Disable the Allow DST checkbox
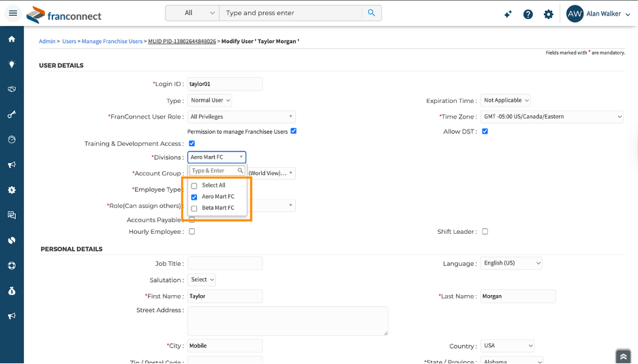 pyautogui.click(x=485, y=132)
